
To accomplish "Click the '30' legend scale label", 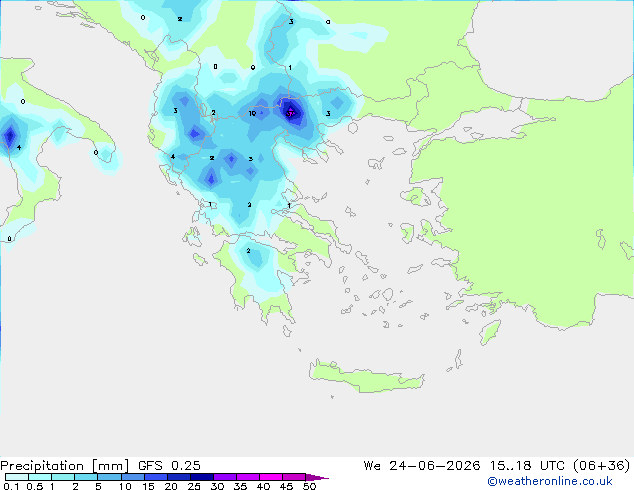I will (217, 486).
